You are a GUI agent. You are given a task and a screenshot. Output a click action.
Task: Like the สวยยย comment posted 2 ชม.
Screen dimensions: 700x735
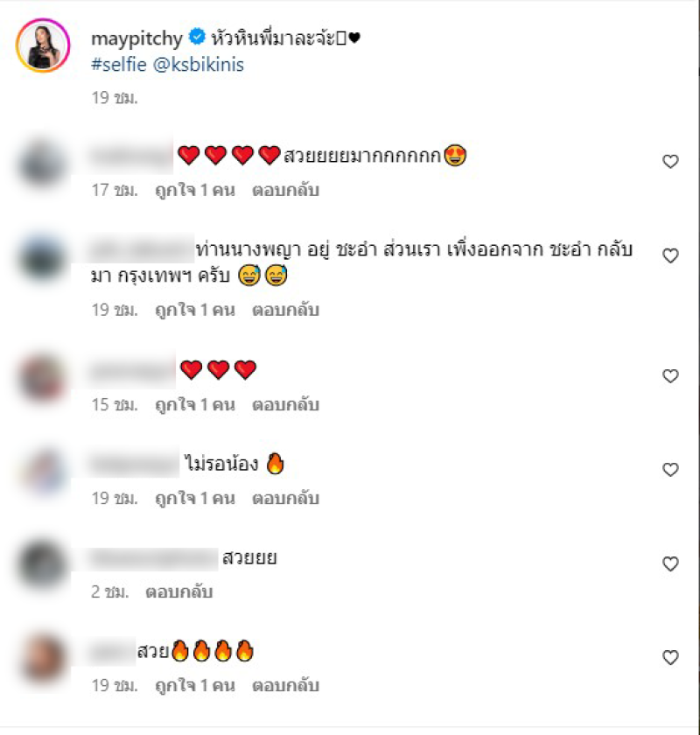click(x=670, y=563)
